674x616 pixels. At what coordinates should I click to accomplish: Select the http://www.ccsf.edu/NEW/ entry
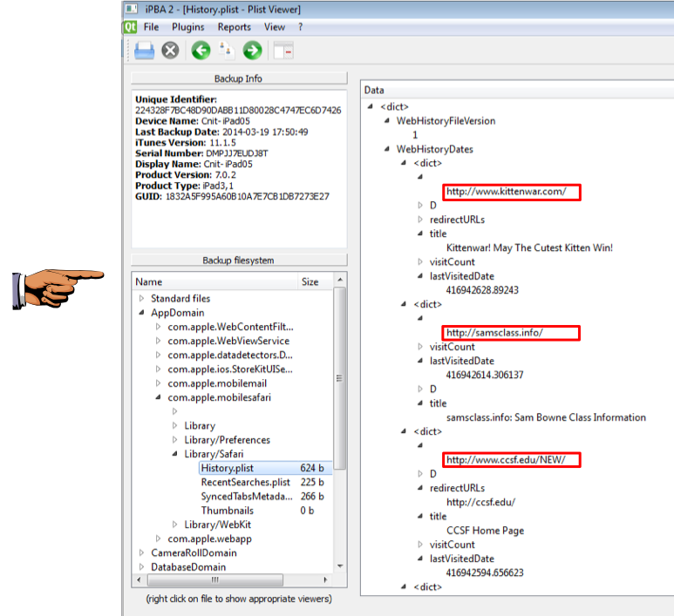[x=506, y=460]
